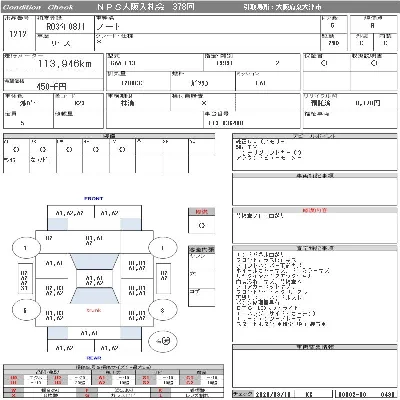400x400 pixels.
Task: Click the upper left tire circle beside the hood
Action: (x=26, y=247)
